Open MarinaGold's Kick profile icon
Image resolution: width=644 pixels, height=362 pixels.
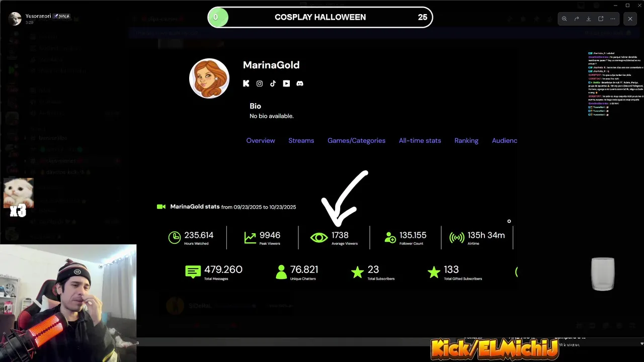click(x=246, y=83)
